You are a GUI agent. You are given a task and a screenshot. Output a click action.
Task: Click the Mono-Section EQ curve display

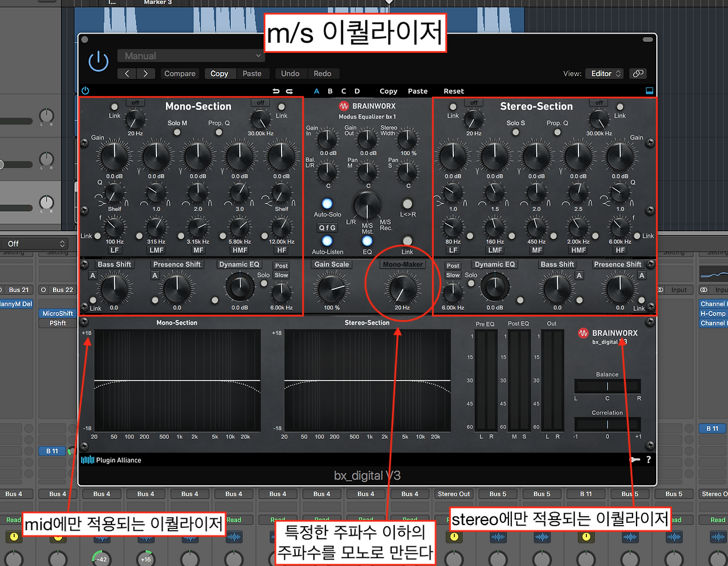click(177, 380)
